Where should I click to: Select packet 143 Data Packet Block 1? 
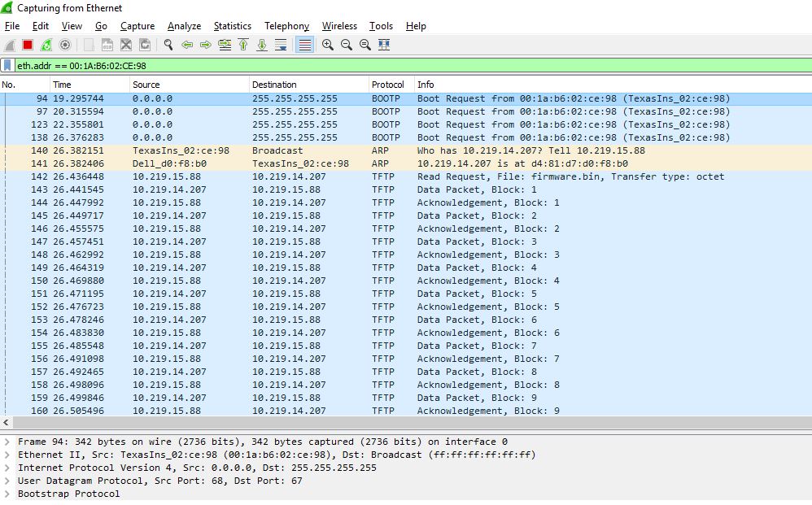(406, 190)
